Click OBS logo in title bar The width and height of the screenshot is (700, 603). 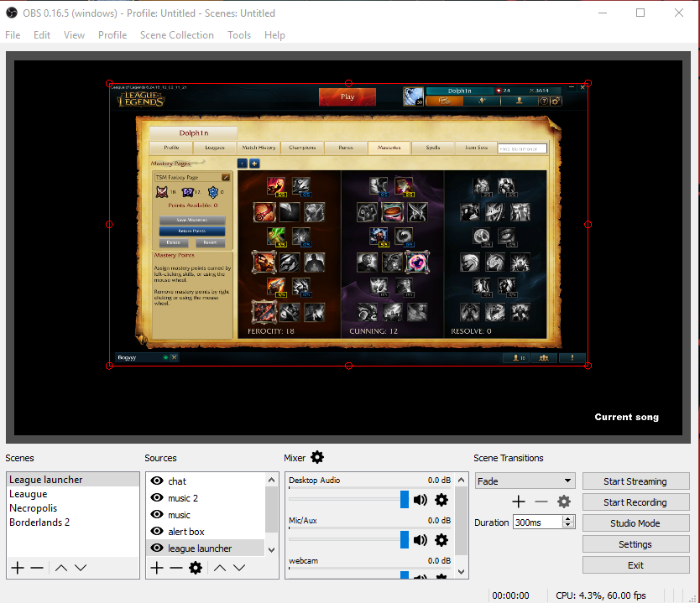coord(12,13)
